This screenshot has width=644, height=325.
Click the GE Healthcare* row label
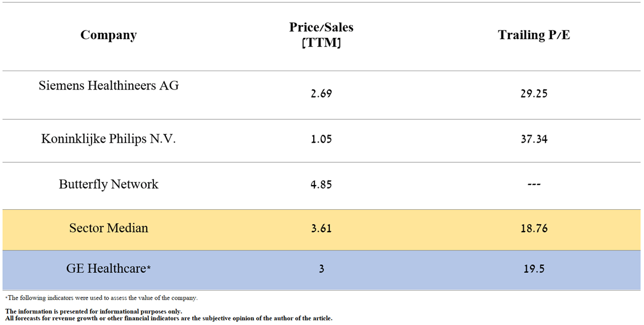click(x=109, y=268)
